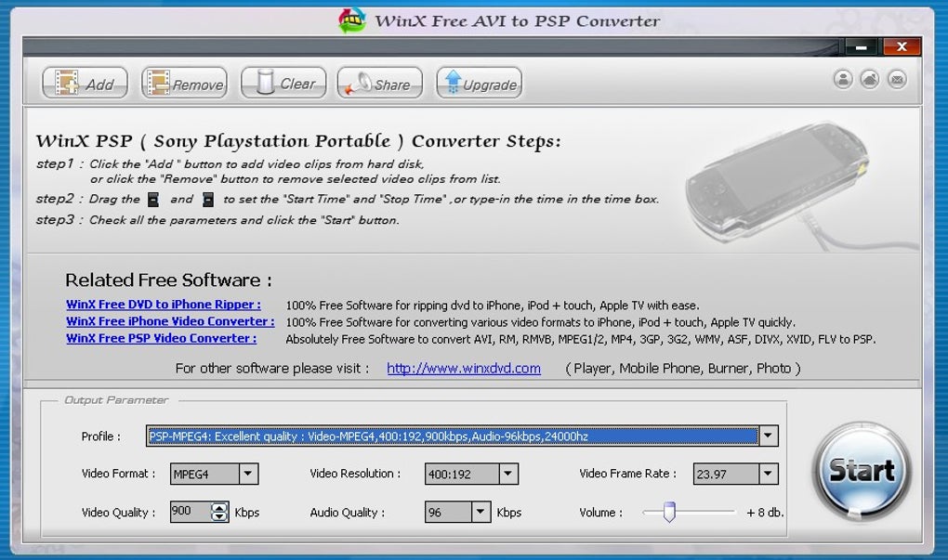Increase Video Quality with the up arrow
The height and width of the screenshot is (560, 948).
coord(218,507)
